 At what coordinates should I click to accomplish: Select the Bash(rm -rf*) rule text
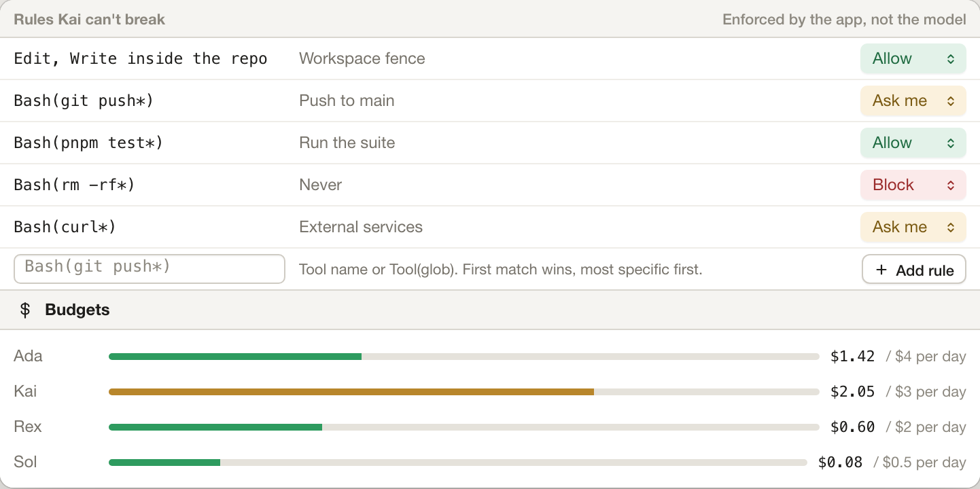[x=75, y=185]
